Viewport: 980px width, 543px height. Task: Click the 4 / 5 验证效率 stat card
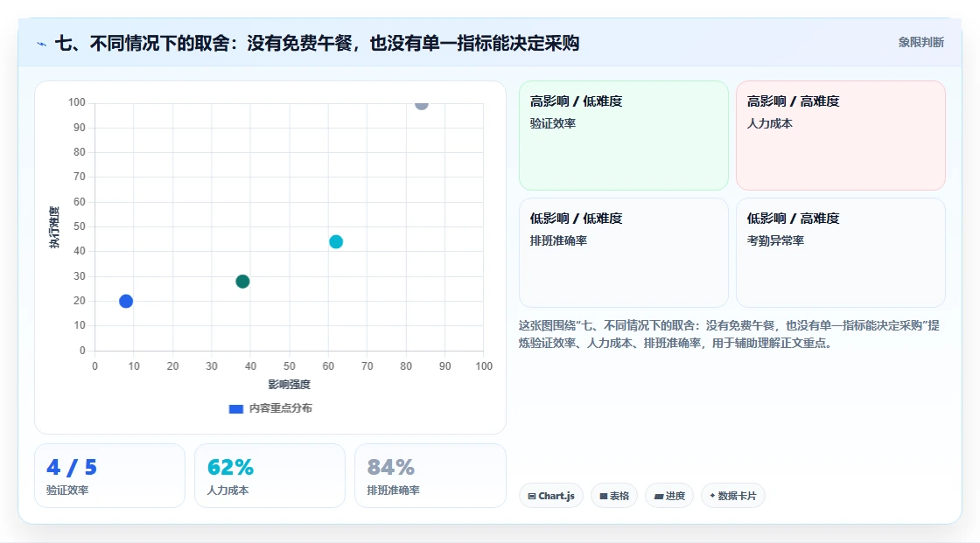[x=109, y=476]
